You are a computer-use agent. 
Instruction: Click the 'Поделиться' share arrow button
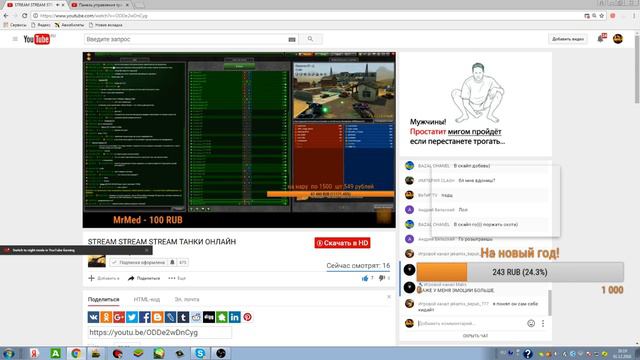click(x=144, y=278)
